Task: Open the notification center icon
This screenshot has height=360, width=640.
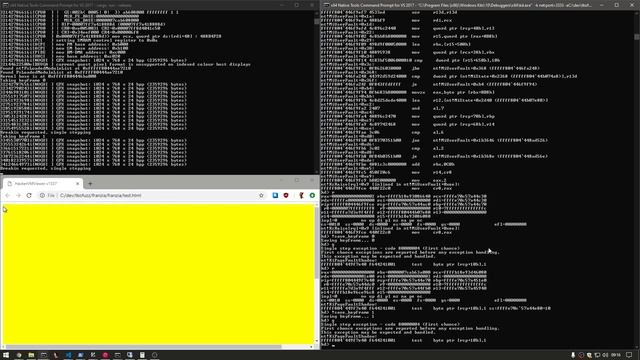Action: (x=629, y=355)
